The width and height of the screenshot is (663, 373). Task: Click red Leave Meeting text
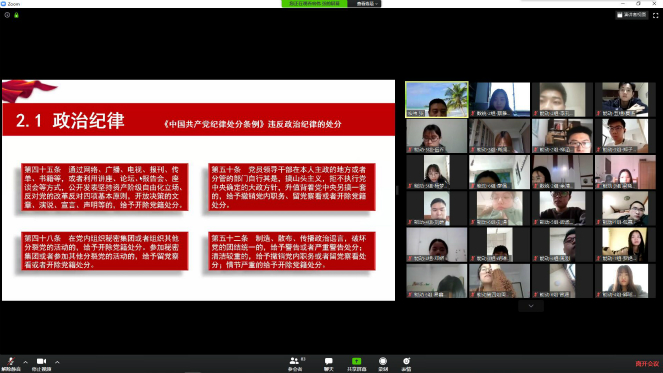tap(647, 364)
